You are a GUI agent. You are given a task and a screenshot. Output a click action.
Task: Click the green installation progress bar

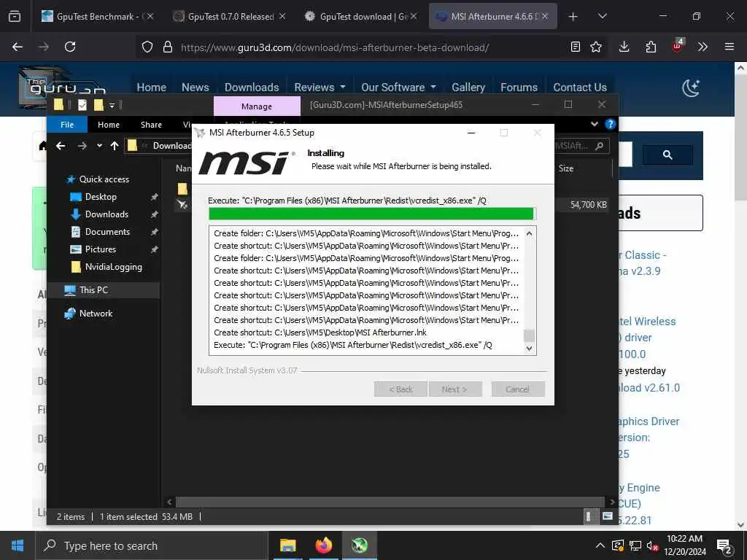(x=372, y=214)
